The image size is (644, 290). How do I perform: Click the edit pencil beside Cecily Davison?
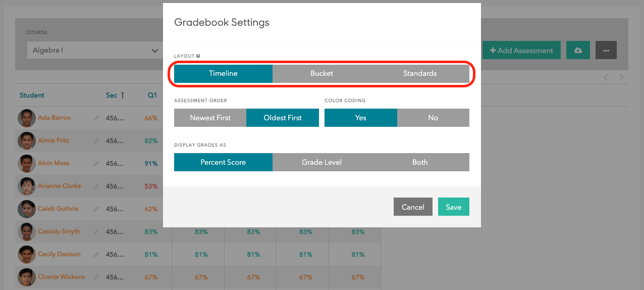click(96, 255)
